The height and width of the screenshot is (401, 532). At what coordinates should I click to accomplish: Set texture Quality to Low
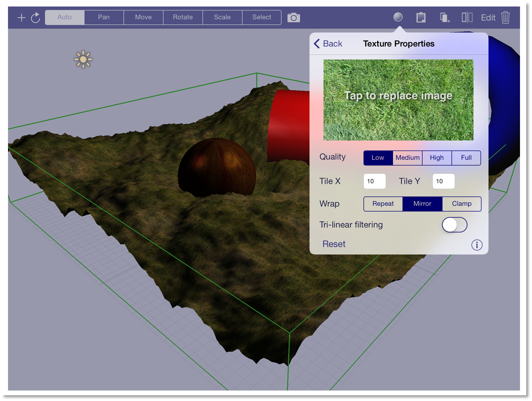point(378,158)
